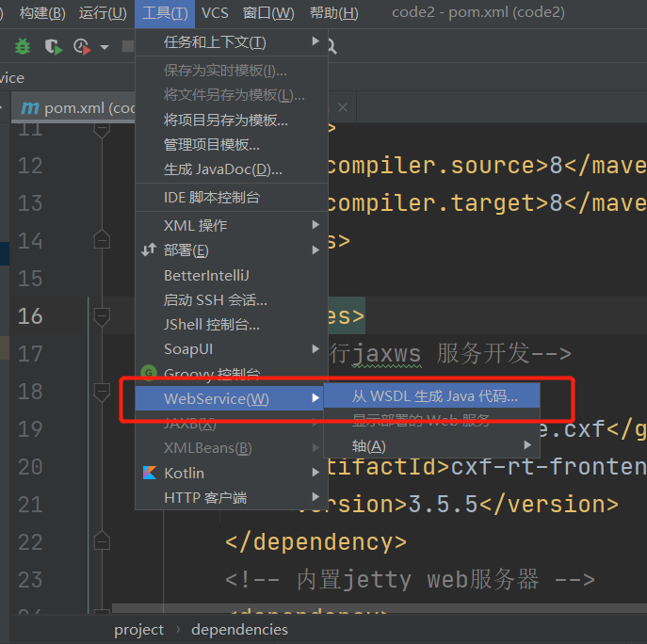This screenshot has height=644, width=647.
Task: Toggle code fold marker on line 18
Action: pos(102,393)
